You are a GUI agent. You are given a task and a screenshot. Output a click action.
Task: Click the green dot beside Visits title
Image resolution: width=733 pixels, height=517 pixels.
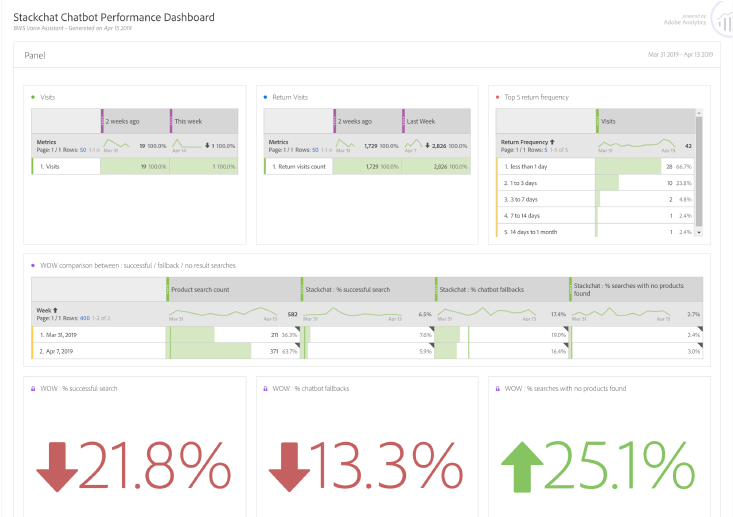[33, 97]
